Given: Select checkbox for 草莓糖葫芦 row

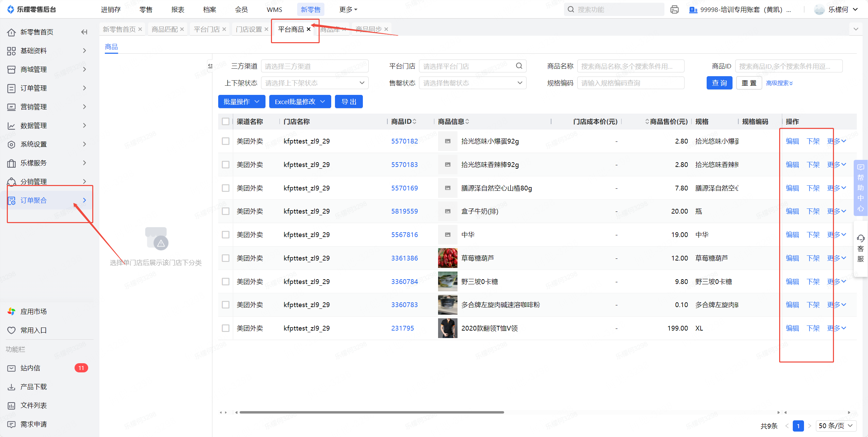Looking at the screenshot, I should click(x=225, y=258).
